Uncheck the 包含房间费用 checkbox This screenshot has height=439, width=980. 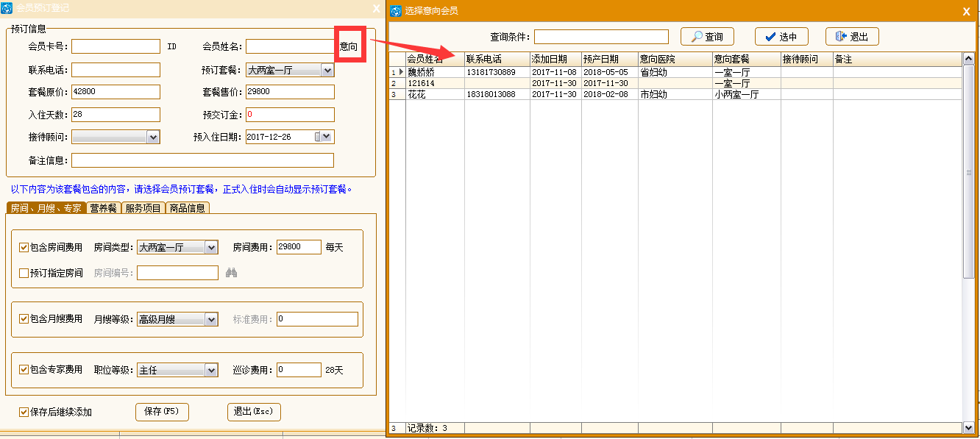[x=24, y=248]
